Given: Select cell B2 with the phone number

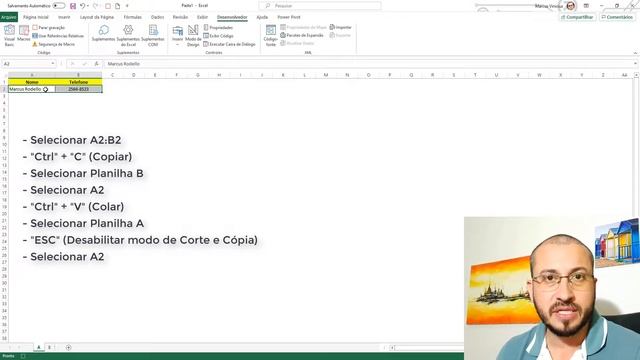Looking at the screenshot, I should coord(78,89).
